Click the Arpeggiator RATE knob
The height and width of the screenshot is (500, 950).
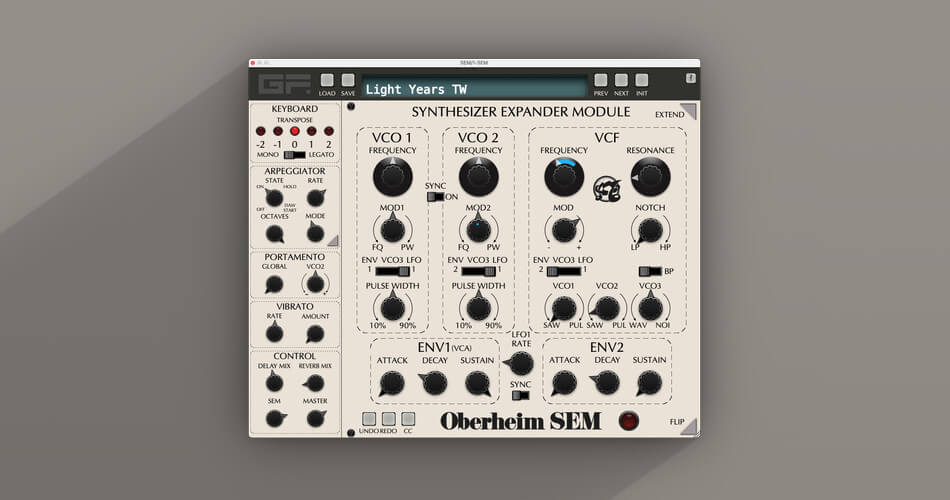pyautogui.click(x=315, y=198)
